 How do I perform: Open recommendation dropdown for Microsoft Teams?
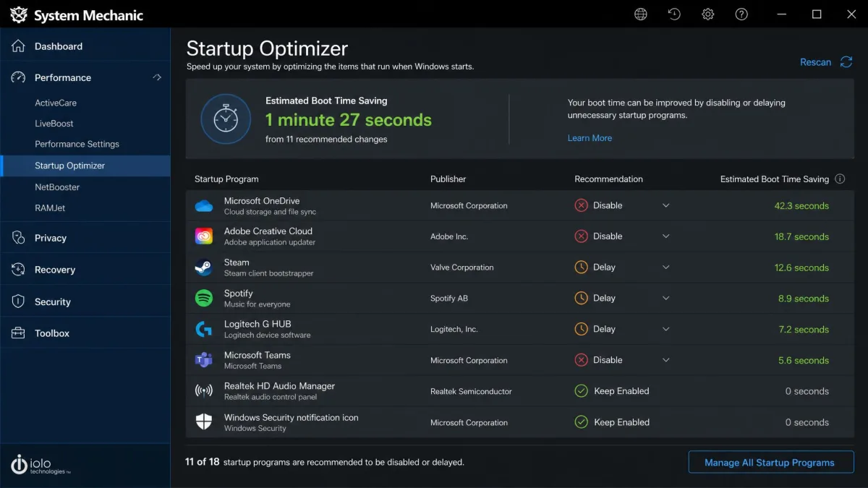tap(666, 360)
